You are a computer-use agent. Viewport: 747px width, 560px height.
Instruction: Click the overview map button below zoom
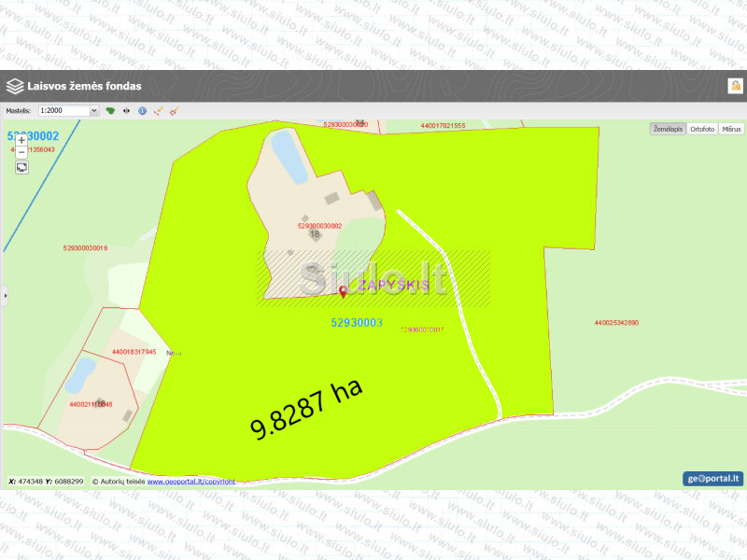coord(21,167)
